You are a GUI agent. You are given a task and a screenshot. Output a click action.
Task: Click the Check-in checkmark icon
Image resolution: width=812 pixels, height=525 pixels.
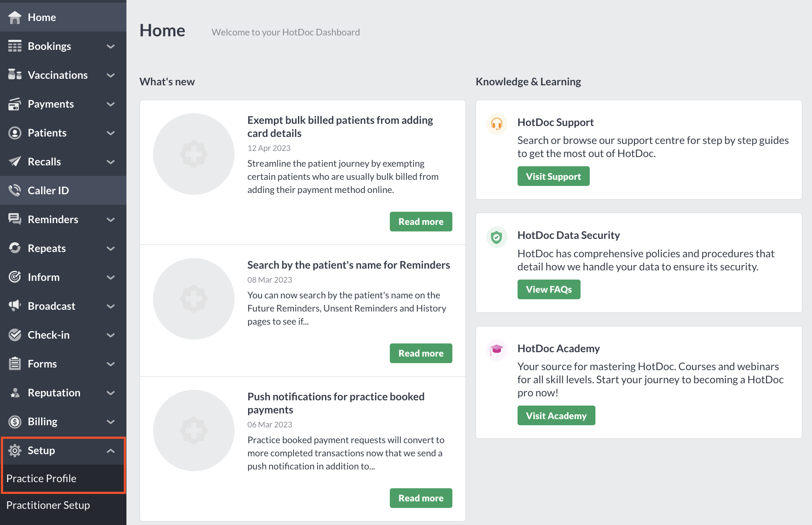(15, 335)
